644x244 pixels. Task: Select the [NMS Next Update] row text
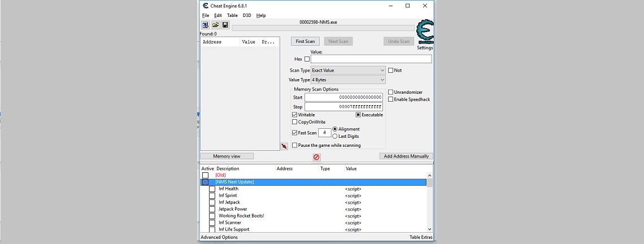[234, 182]
